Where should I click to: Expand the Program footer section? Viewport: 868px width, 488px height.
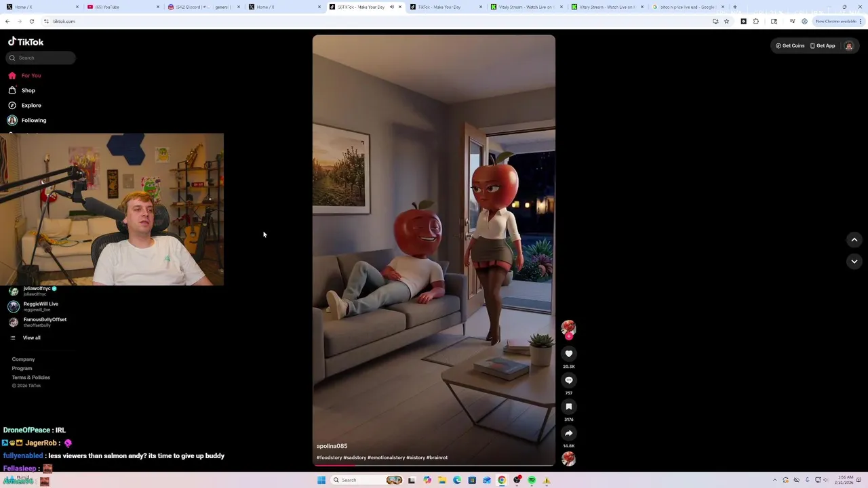(22, 368)
